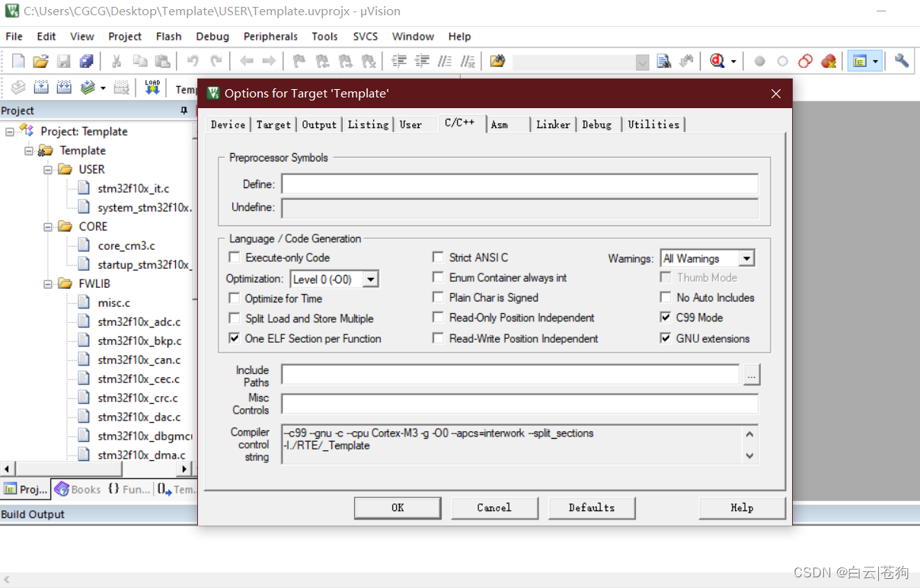
Task: Collapse the FWLIB folder in the project tree
Action: pos(47,283)
